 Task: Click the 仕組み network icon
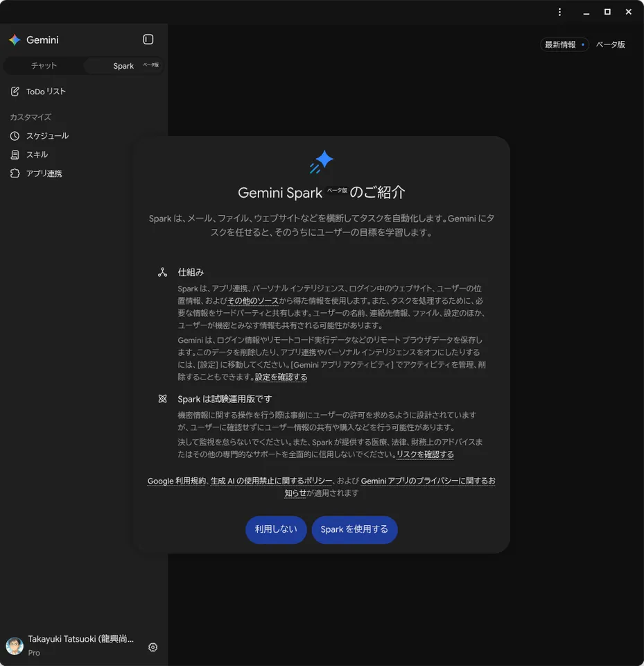(163, 272)
